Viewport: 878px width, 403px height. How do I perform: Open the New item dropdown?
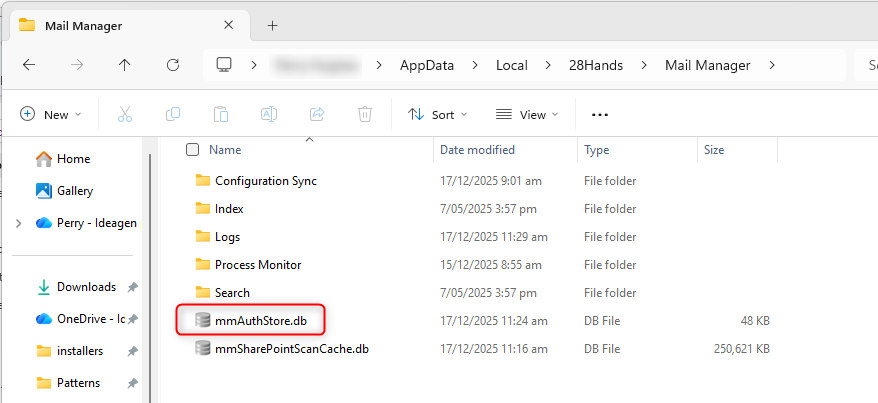51,114
